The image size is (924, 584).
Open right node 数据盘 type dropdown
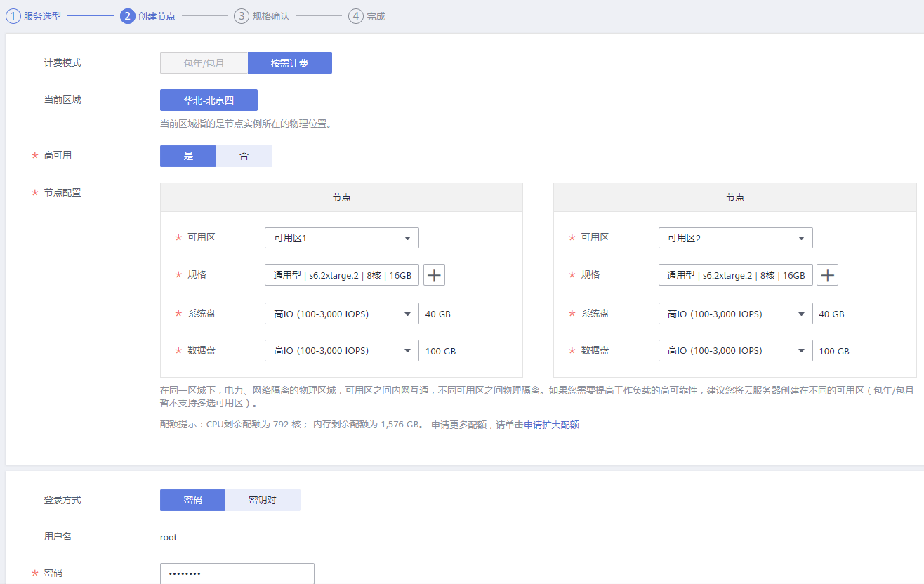pyautogui.click(x=736, y=350)
